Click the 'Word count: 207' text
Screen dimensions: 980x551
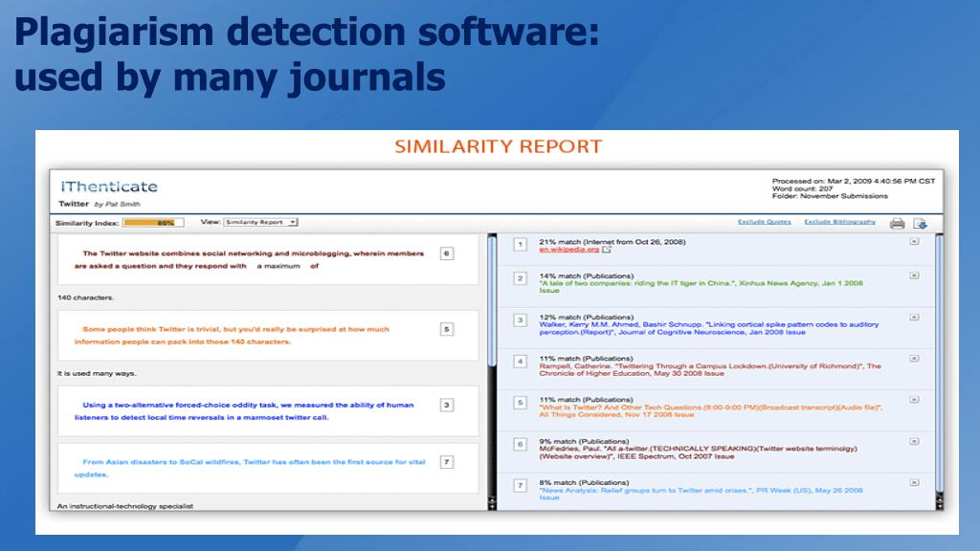(x=803, y=188)
